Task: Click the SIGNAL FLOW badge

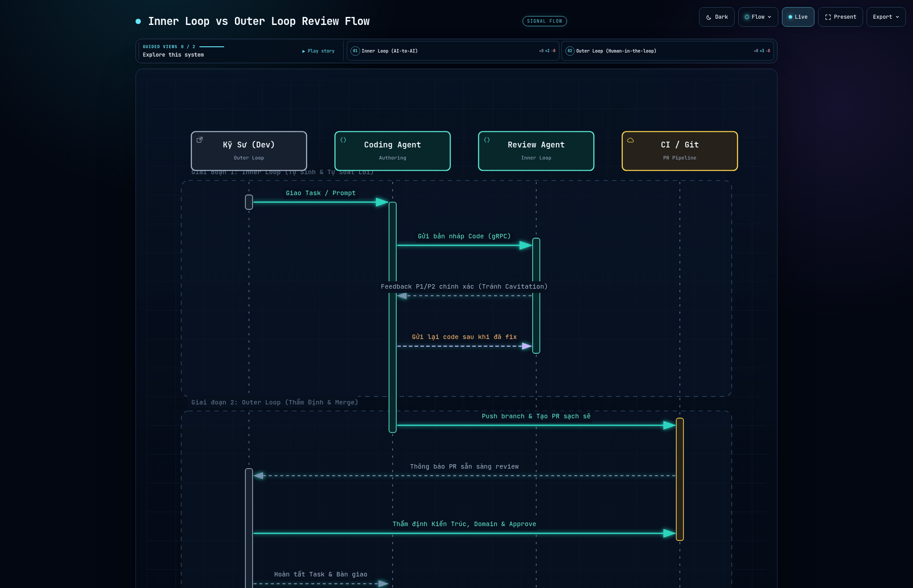Action: 544,21
